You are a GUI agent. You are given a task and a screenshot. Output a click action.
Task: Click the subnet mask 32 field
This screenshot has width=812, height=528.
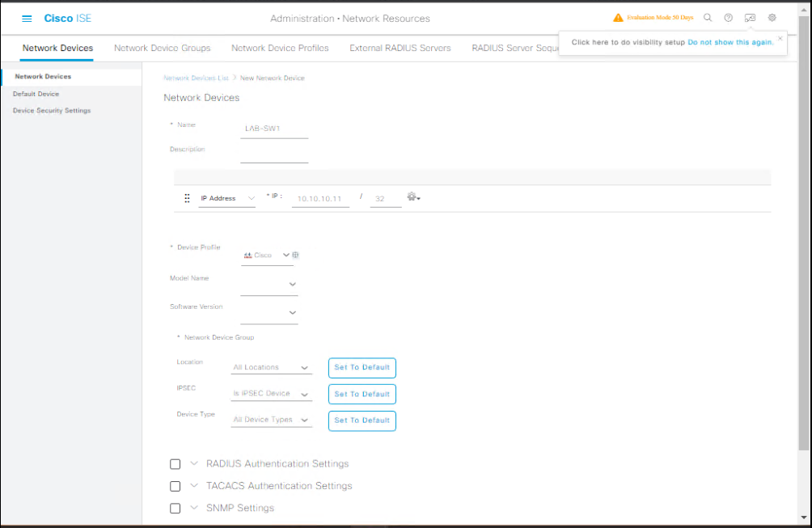[386, 199]
